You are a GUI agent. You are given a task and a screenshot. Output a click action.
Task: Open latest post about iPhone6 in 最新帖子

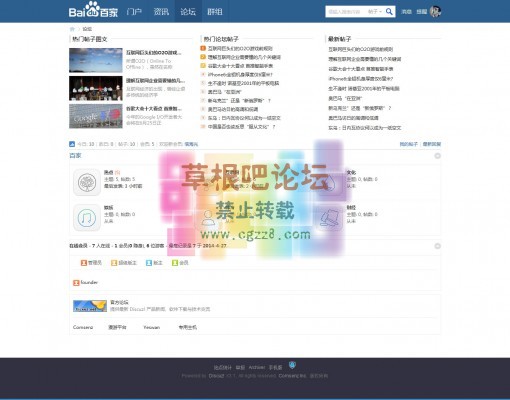point(361,79)
